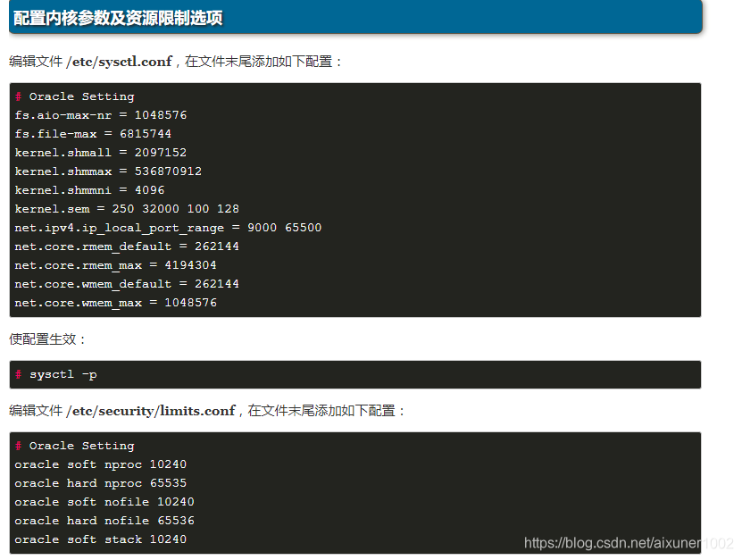Screen dimensions: 742x560
Task: Click the net.ipv4.ip_local_port_range line
Action: pos(168,228)
